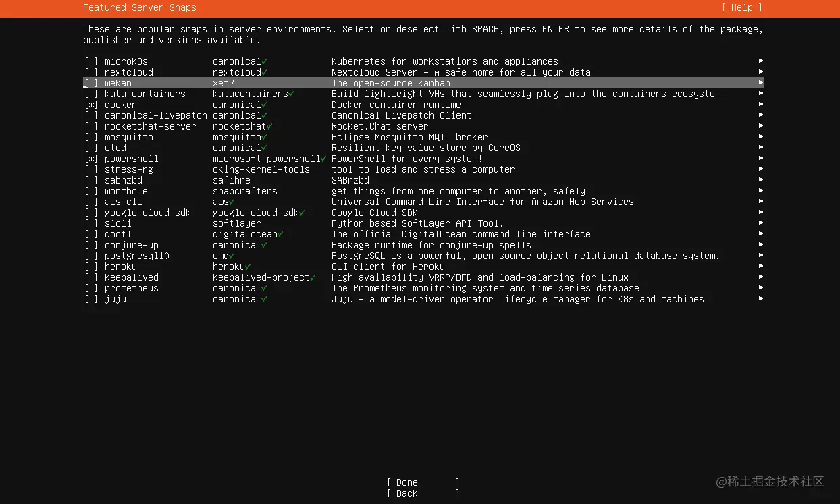Toggle the conjure-up snap checkbox
Viewport: 840px width, 504px height.
click(91, 245)
